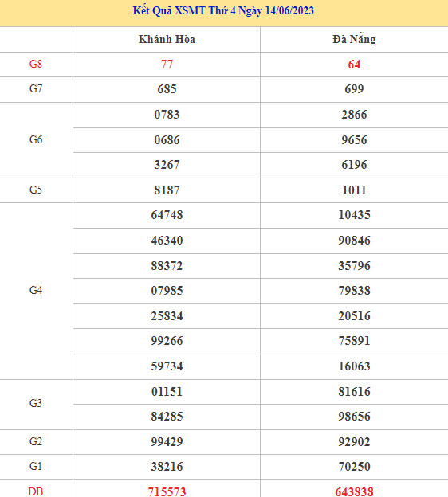The width and height of the screenshot is (448, 497).
Task: Select Khánh Hòa G5 number 8187
Action: 167,190
